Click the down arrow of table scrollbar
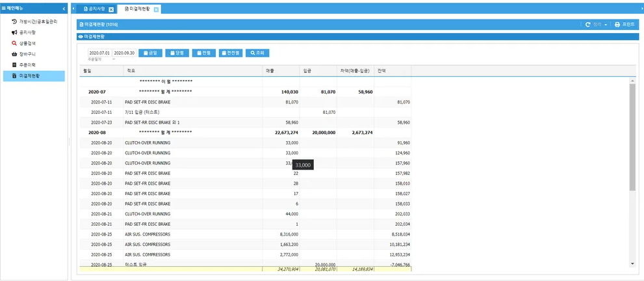Screen dimensions: 644x281 [x=633, y=263]
